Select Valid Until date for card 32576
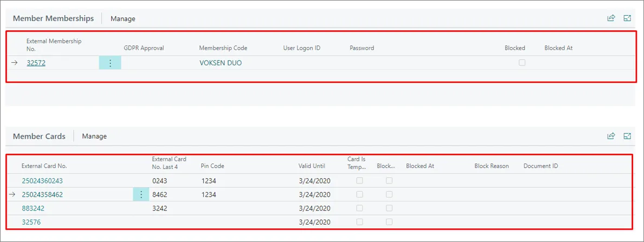The width and height of the screenshot is (644, 242). [x=314, y=223]
